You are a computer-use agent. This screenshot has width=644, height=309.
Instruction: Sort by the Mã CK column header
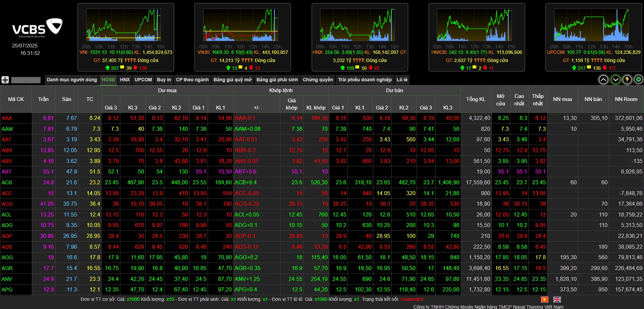coord(16,99)
